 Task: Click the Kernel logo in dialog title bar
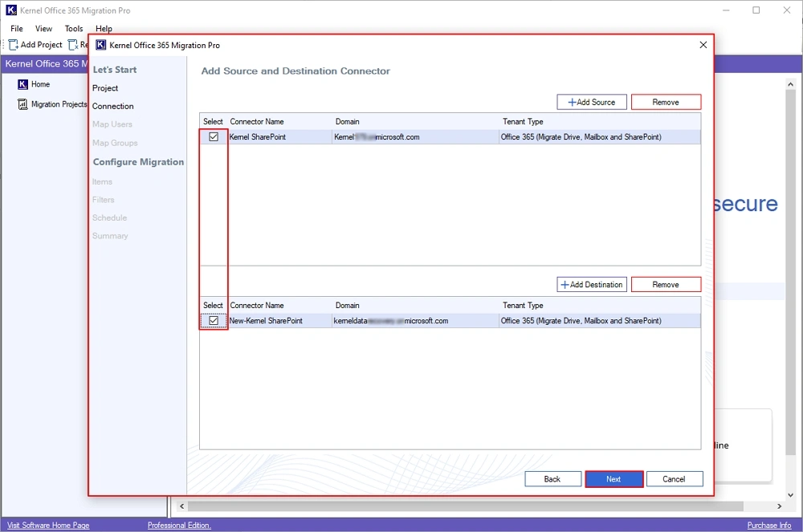pyautogui.click(x=101, y=45)
